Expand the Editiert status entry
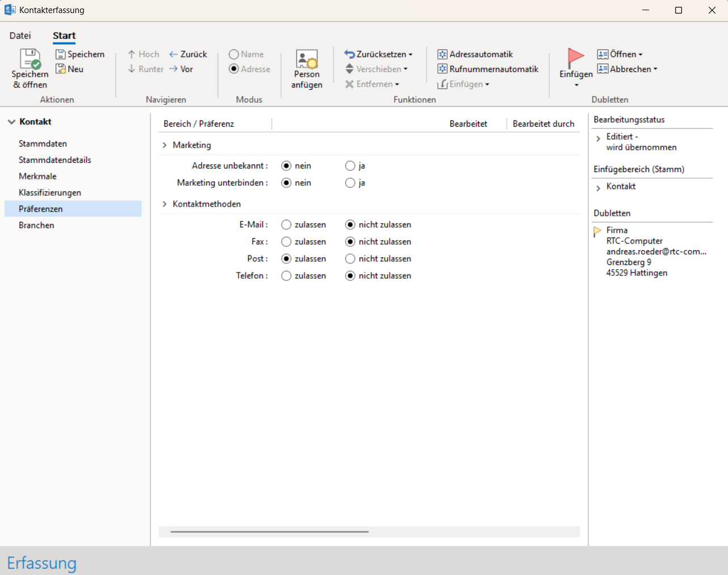The image size is (728, 575). 598,138
